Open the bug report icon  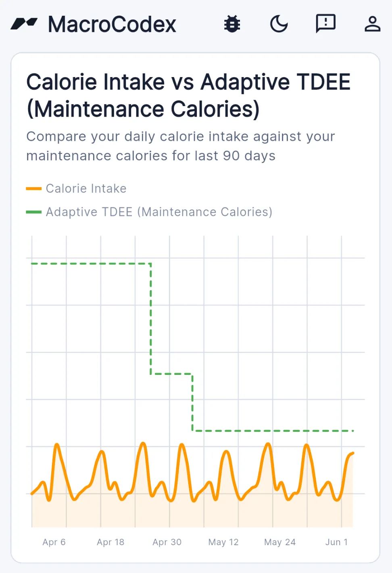232,24
